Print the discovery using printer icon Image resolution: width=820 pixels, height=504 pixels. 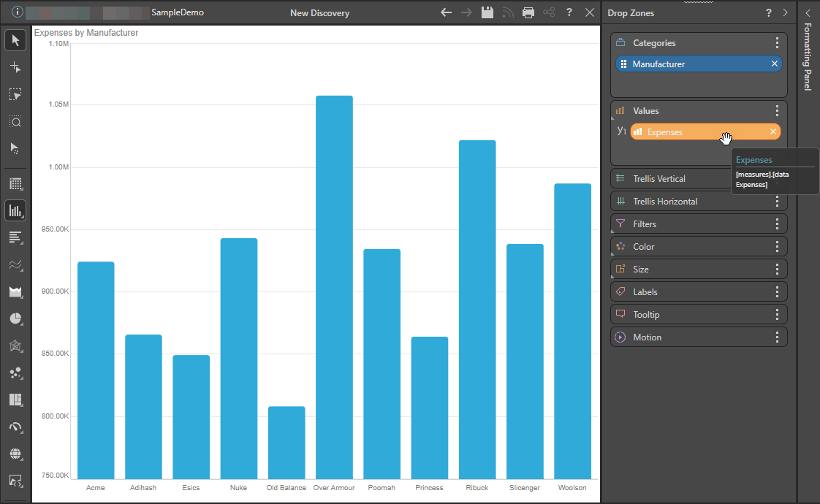coord(528,12)
